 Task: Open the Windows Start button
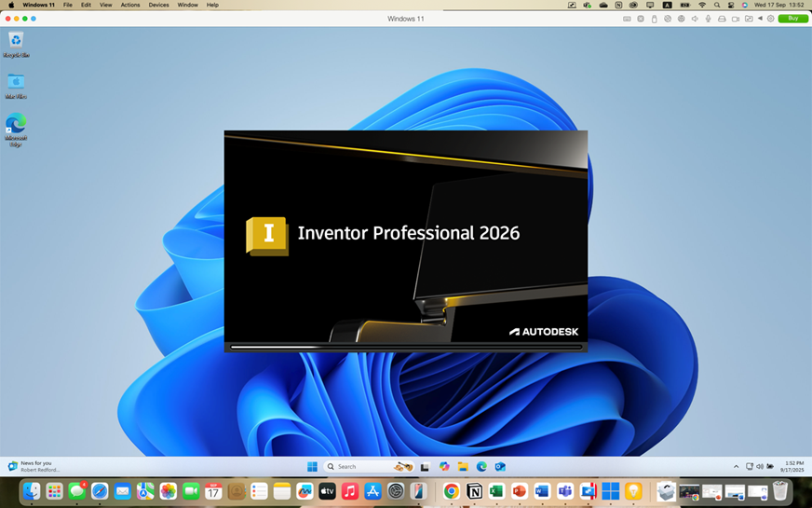(312, 467)
